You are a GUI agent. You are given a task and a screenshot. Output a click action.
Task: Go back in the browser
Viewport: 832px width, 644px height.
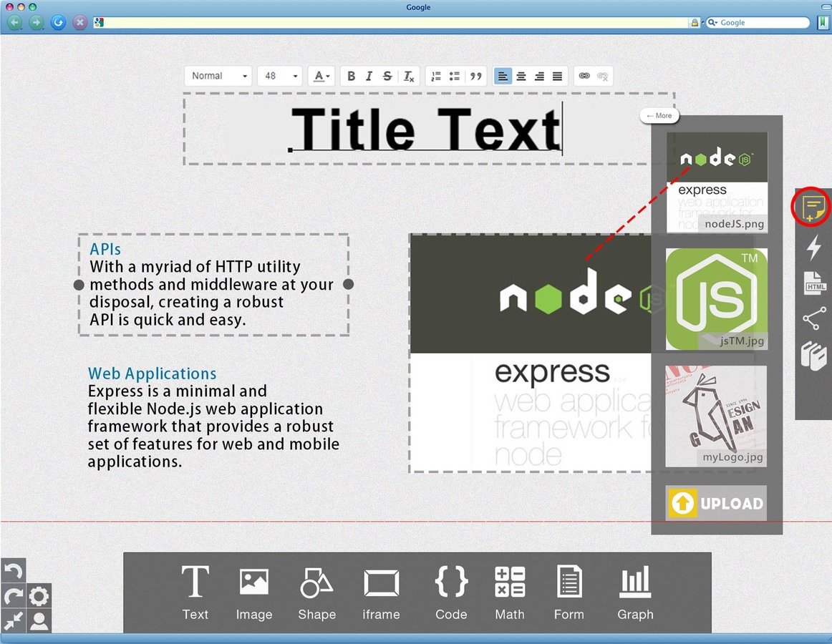tap(14, 22)
